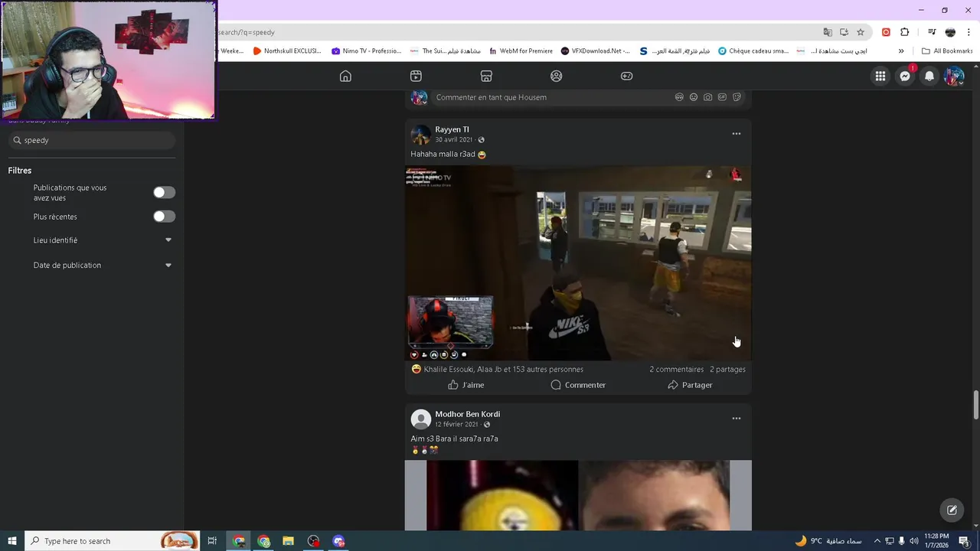980x551 pixels.
Task: Open Rayyen Tl's profile name link
Action: [452, 129]
